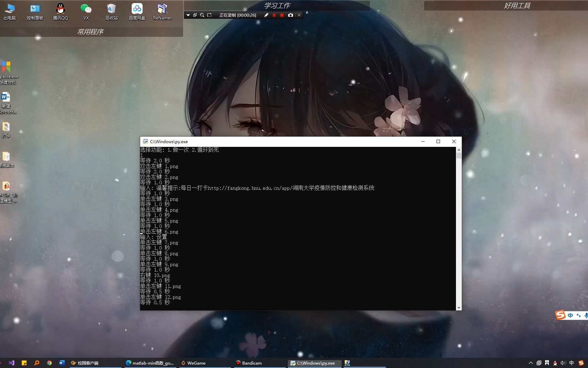Launch the ReNamer shortcut
Image resolution: width=588 pixels, height=368 pixels.
162,12
